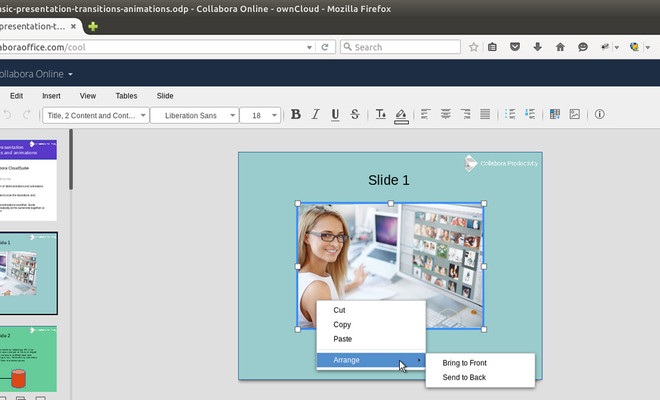Viewport: 660px width, 400px height.
Task: Expand the Collabora Online app menu
Action: [x=70, y=74]
